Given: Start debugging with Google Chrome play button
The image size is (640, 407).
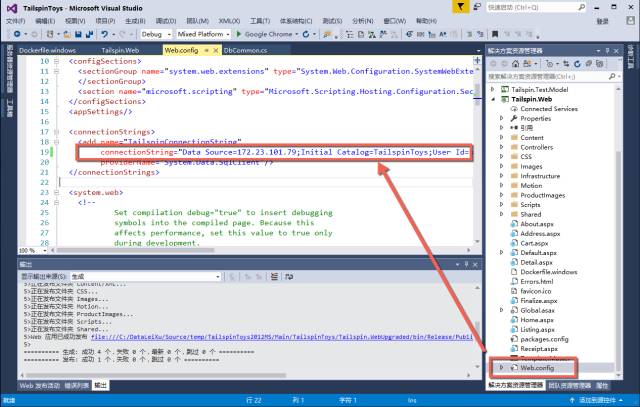Looking at the screenshot, I should [239, 34].
